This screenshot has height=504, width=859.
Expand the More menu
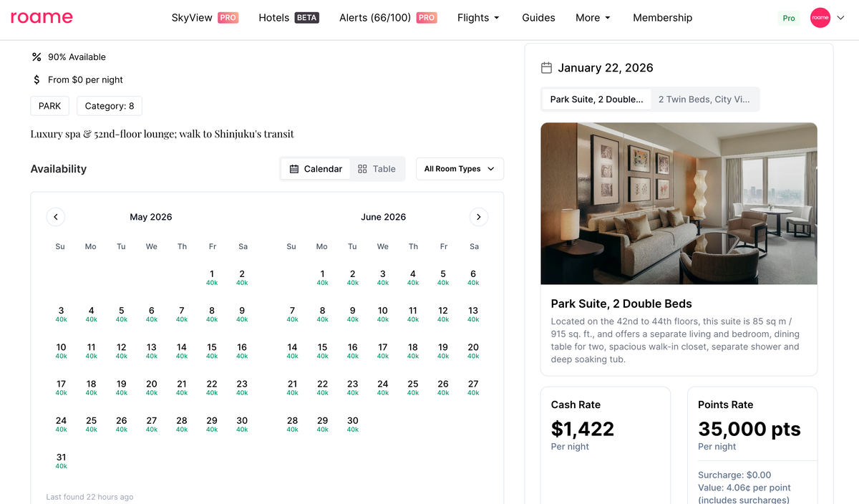click(x=593, y=18)
